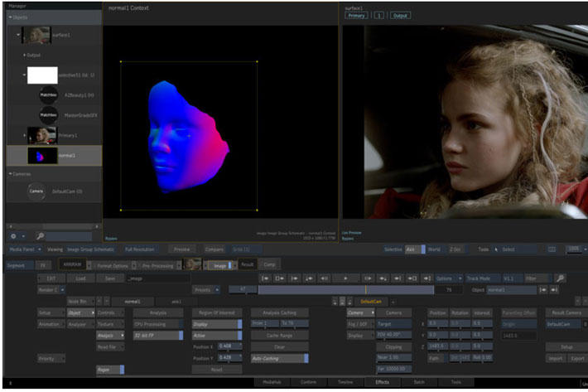This screenshot has width=588, height=392.
Task: Switch to the Conform tab
Action: pyautogui.click(x=308, y=382)
